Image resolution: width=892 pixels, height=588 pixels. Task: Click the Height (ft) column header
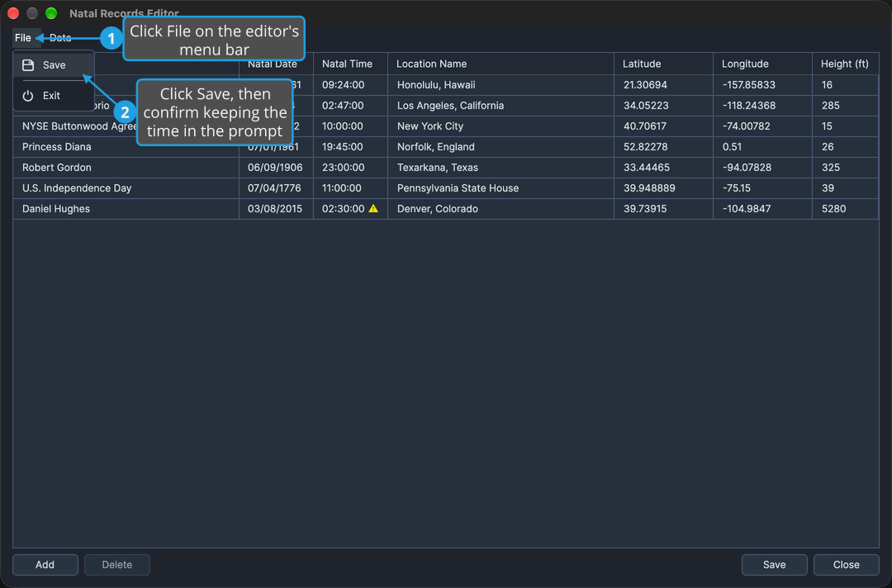click(x=845, y=64)
